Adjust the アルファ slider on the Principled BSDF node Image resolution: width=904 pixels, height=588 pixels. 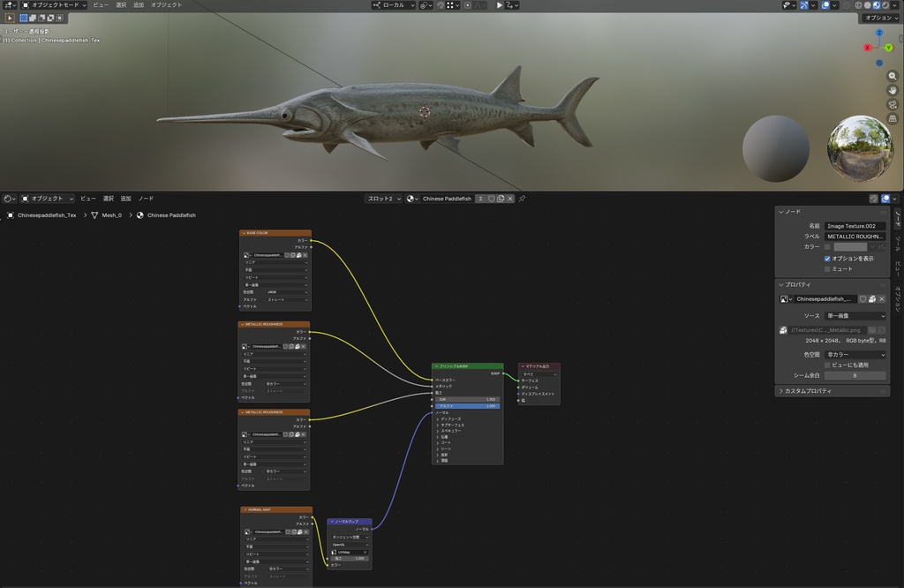tap(467, 406)
